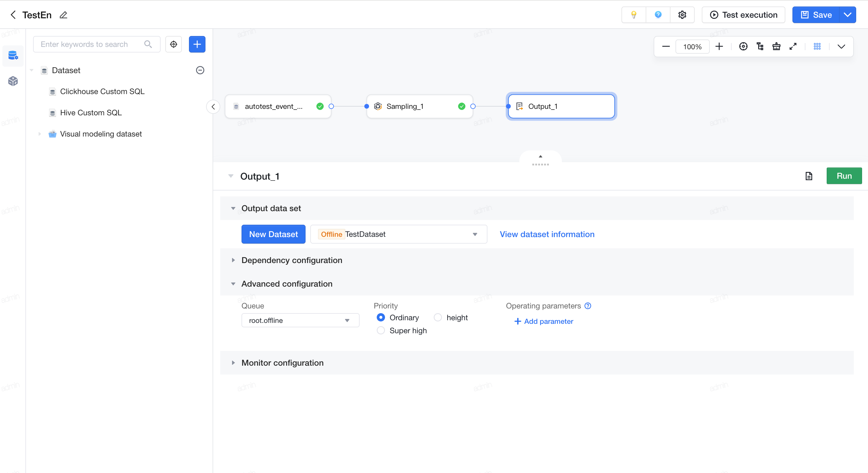868x473 pixels.
Task: Click the canvas zoom-in plus icon
Action: tap(719, 47)
